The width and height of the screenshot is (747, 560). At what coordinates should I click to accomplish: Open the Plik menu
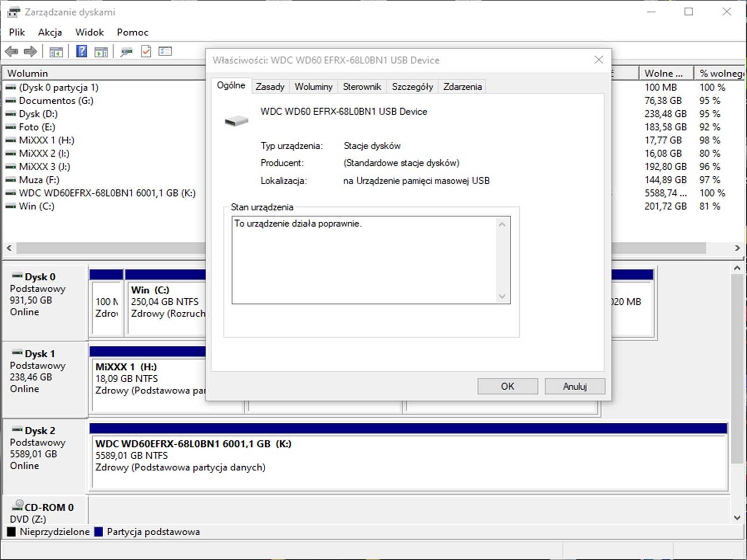pos(17,32)
